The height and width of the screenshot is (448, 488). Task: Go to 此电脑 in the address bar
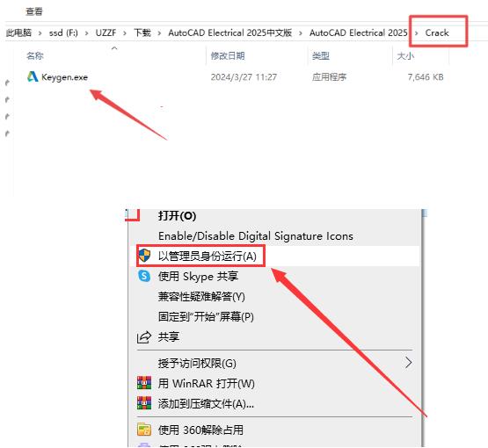tap(18, 33)
